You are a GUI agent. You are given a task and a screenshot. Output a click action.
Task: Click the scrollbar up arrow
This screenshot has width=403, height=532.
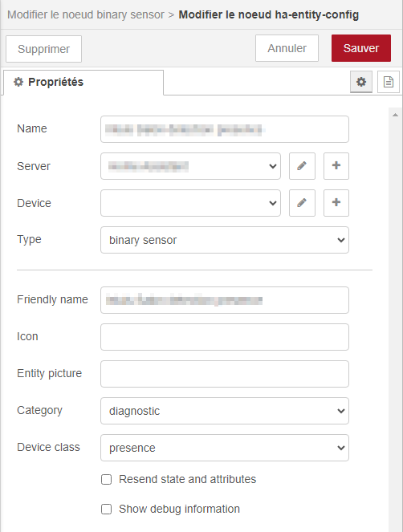(x=395, y=115)
